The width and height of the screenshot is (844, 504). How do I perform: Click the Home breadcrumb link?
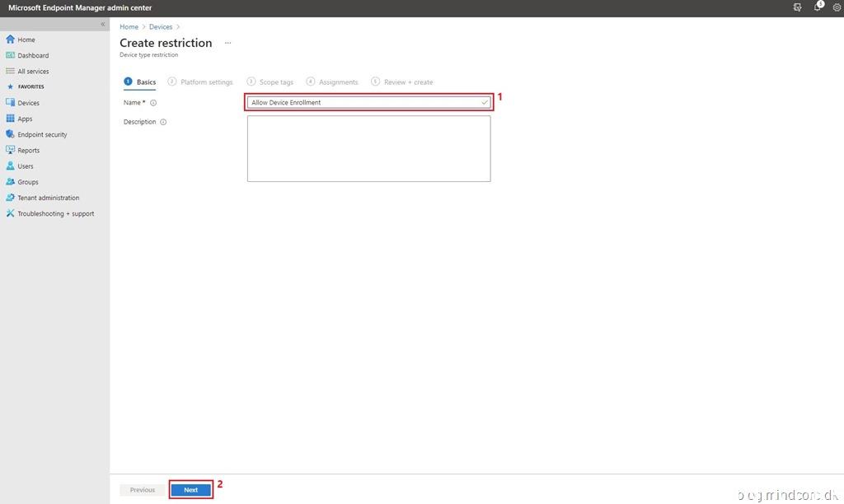click(x=129, y=27)
